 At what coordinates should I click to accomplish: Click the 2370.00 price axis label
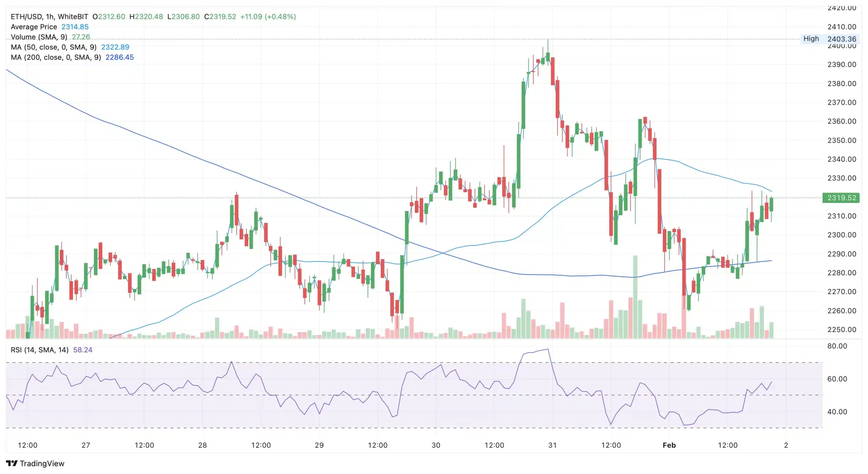pos(842,102)
